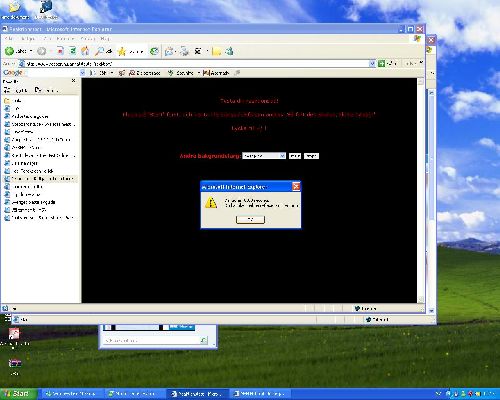Click the greyed Forward arrow button
The height and width of the screenshot is (400, 500).
tap(41, 51)
